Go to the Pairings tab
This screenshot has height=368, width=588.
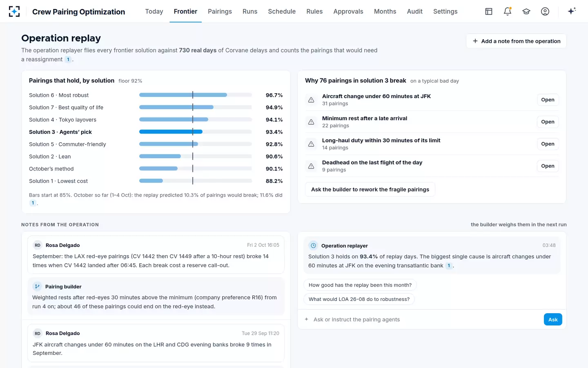220,11
